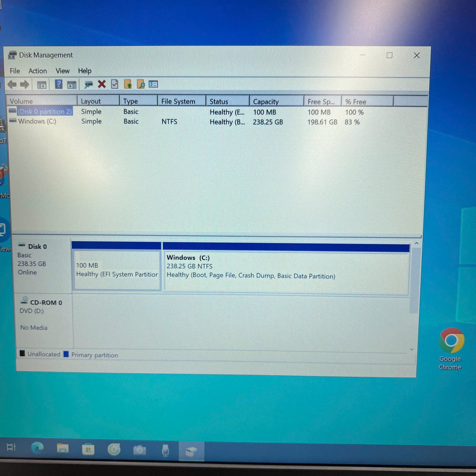Toggle the Show/Hide Console Tree icon
This screenshot has width=476, height=476.
click(42, 85)
